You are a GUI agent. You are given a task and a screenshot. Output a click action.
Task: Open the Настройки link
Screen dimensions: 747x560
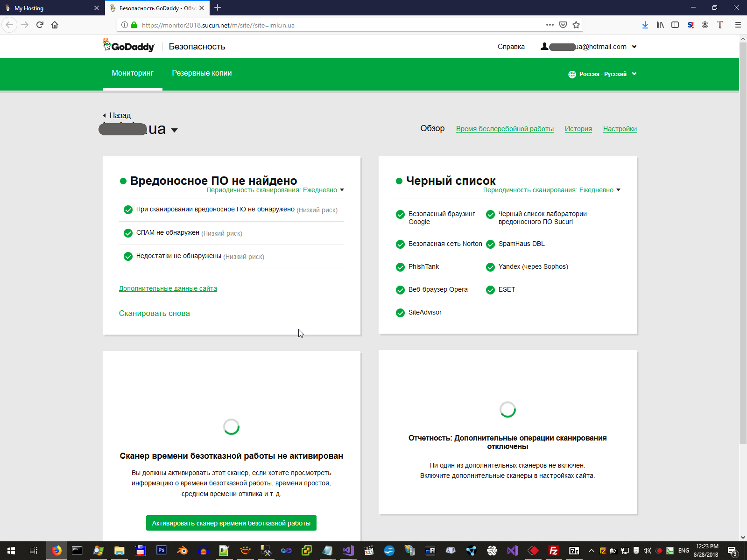point(620,129)
